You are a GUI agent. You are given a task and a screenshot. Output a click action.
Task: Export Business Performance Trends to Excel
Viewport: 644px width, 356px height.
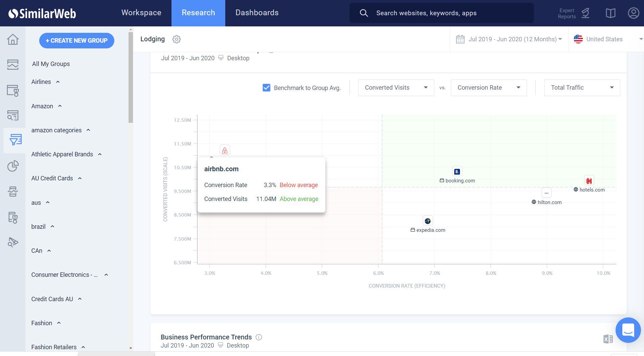click(x=608, y=339)
